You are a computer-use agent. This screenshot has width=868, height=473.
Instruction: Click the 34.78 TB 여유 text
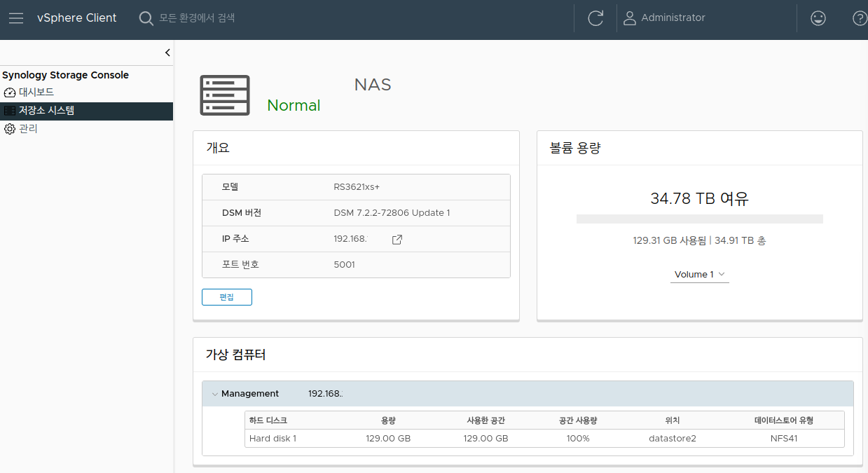click(700, 199)
